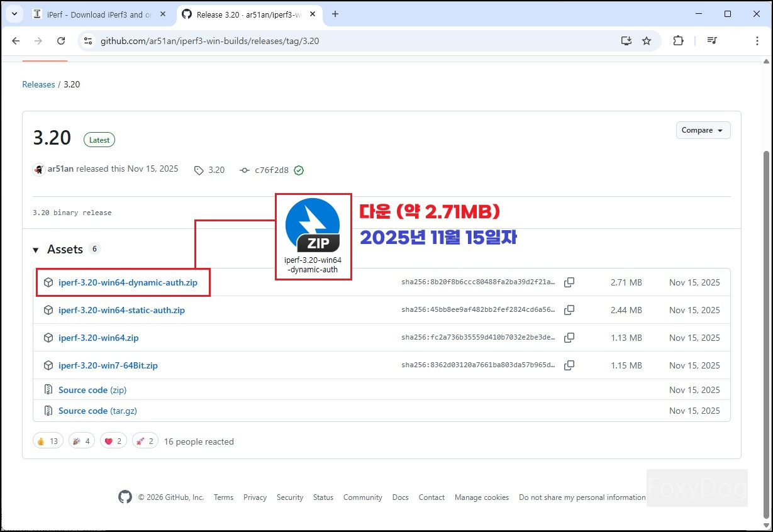Open the 3.20 release title
773x532 pixels.
click(x=52, y=138)
